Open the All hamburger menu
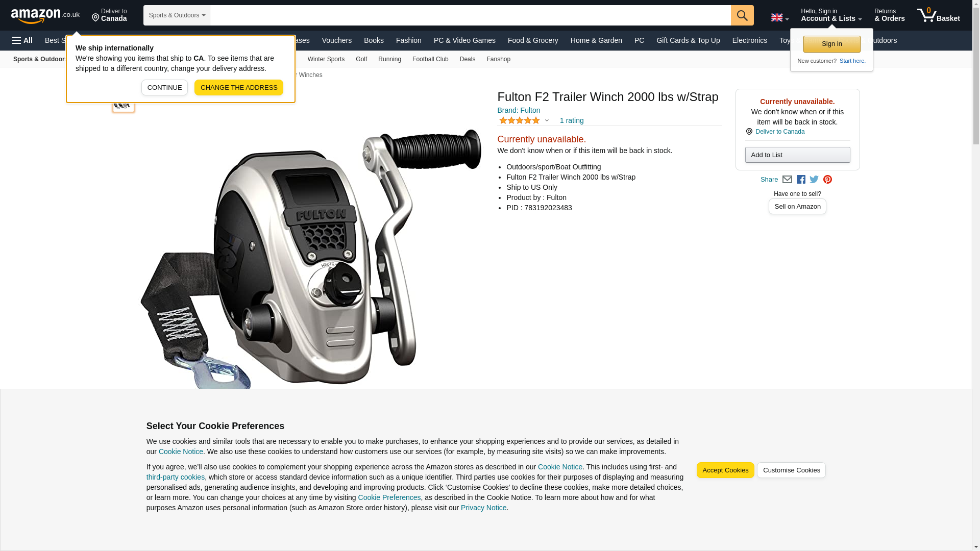 (x=22, y=40)
